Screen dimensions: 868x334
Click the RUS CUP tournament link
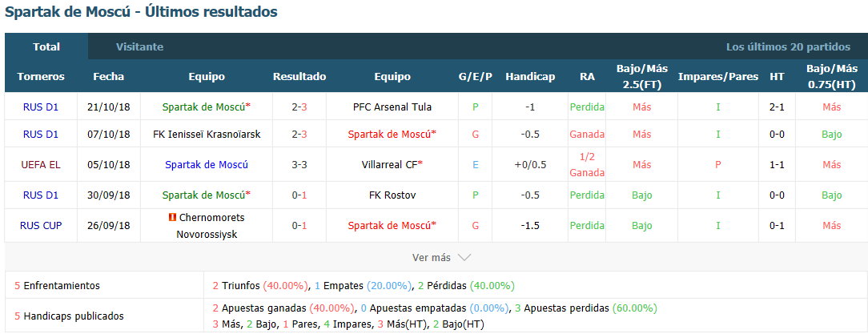click(41, 225)
